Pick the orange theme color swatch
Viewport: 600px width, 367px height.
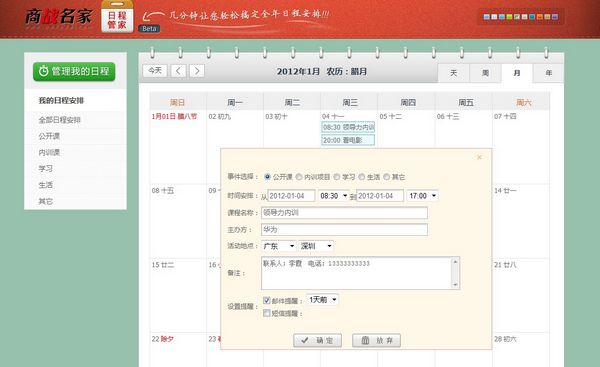pos(540,16)
